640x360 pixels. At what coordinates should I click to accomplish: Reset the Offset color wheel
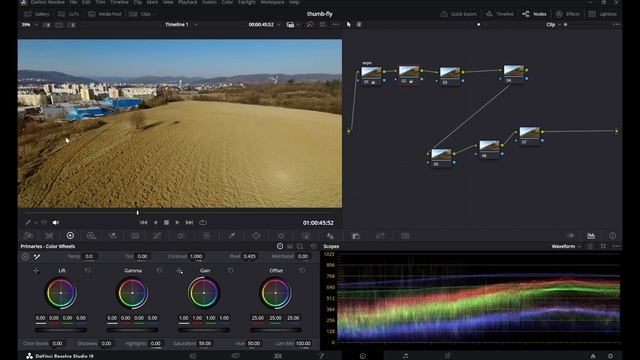[302, 270]
